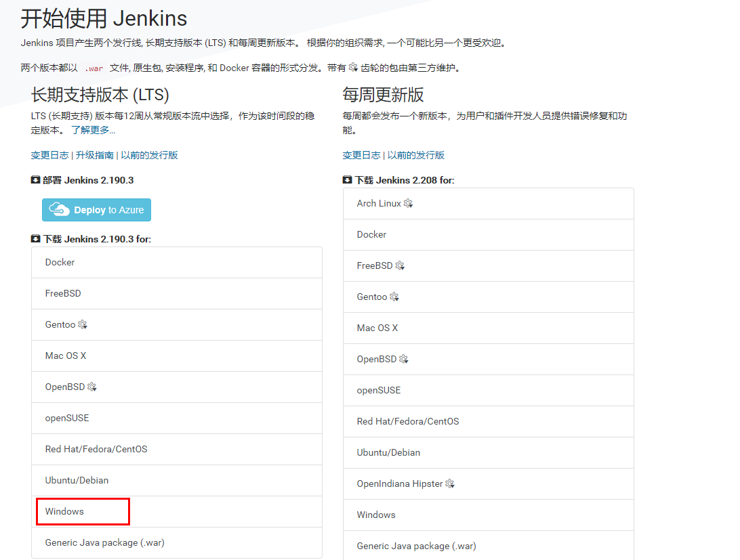
Task: Click the 长期支持版本 (LTS) heading
Action: [100, 95]
